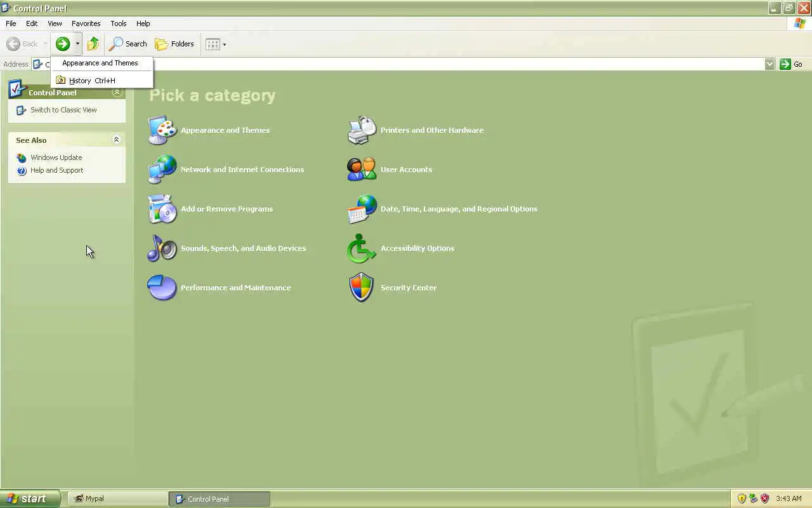Open Help and Support link
This screenshot has width=812, height=508.
pyautogui.click(x=56, y=170)
